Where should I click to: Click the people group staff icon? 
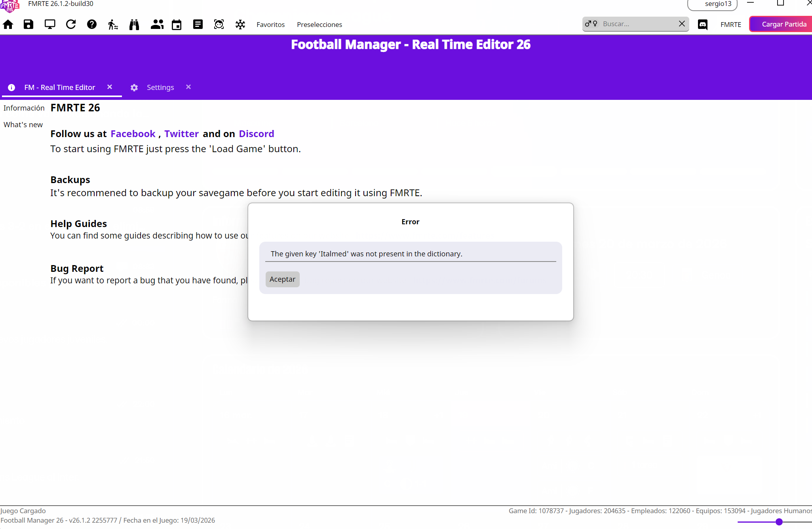pyautogui.click(x=157, y=25)
